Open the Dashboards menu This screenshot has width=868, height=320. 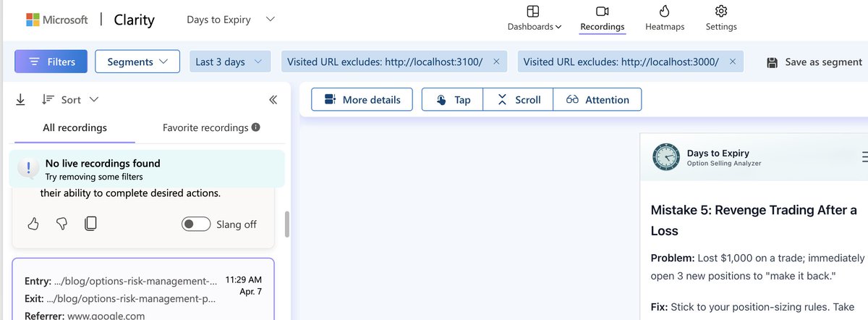click(x=534, y=19)
